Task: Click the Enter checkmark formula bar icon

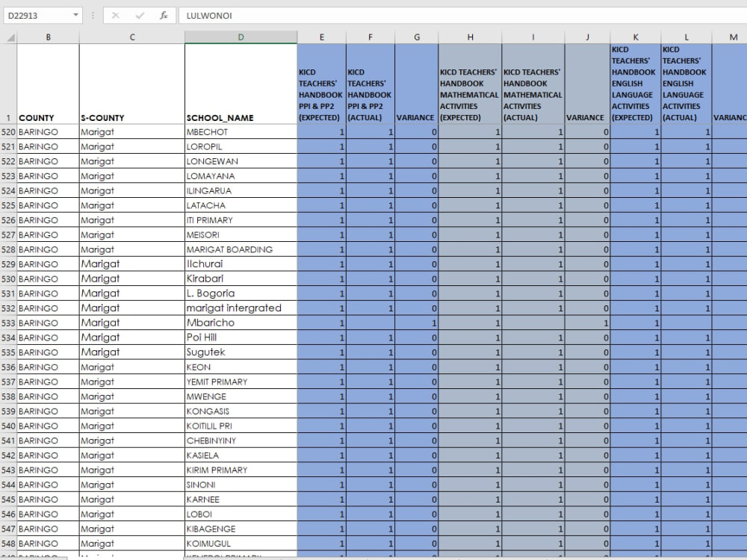Action: click(140, 15)
